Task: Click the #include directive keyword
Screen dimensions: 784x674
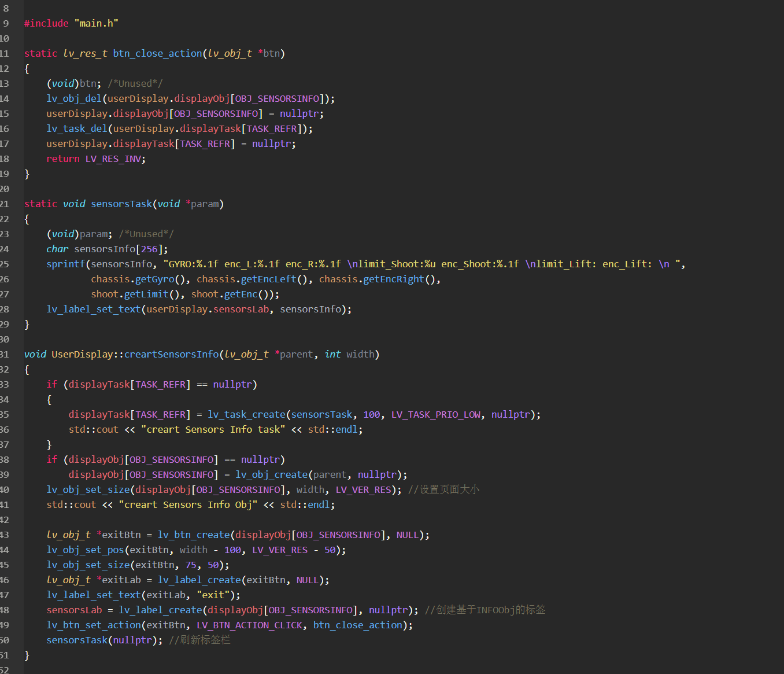Action: (x=46, y=23)
